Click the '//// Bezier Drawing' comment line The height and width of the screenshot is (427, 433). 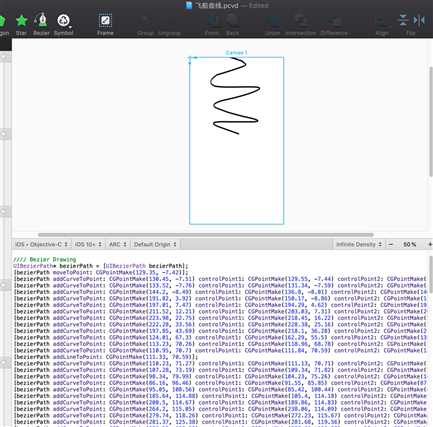tap(45, 259)
